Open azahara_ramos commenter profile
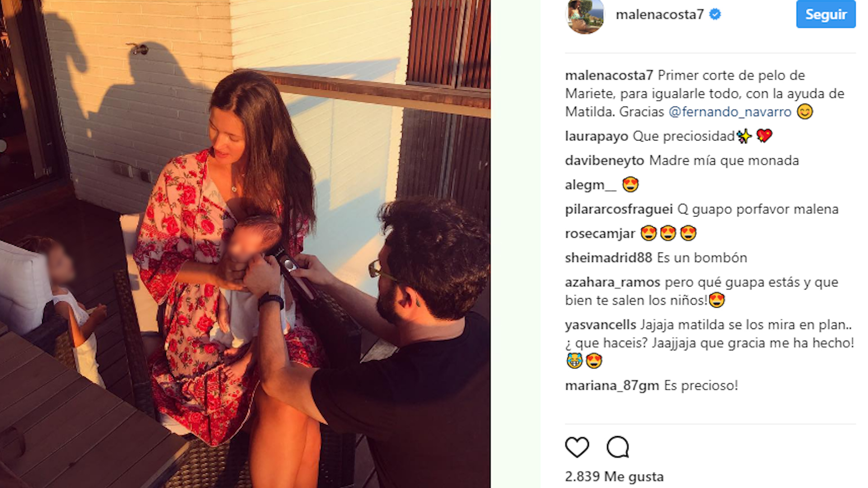Viewport: 868px width, 488px height. [613, 282]
